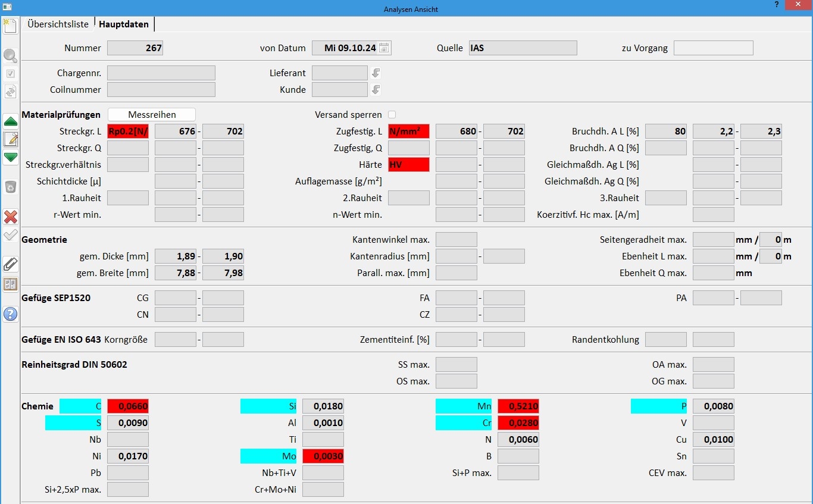Click the grey checkmark confirm icon
813x504 pixels.
coord(10,234)
